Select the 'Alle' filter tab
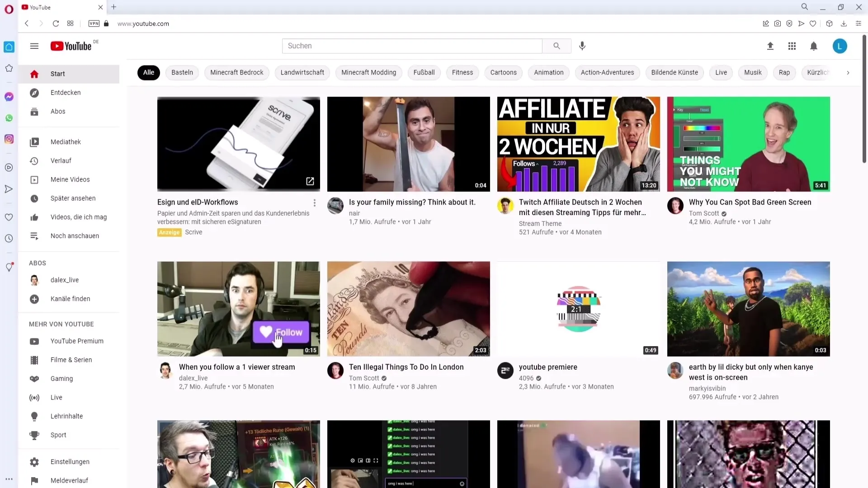868x488 pixels. pos(148,72)
